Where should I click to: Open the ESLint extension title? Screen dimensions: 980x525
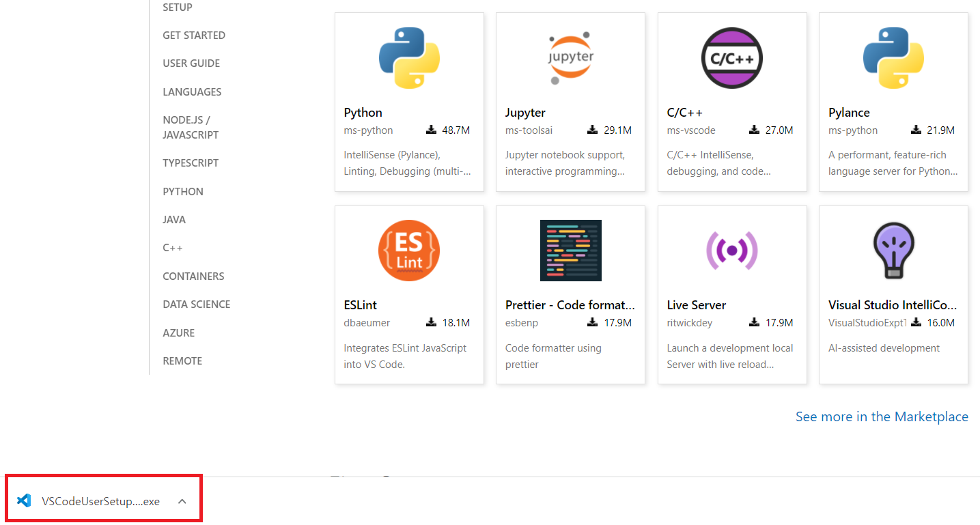click(x=361, y=305)
